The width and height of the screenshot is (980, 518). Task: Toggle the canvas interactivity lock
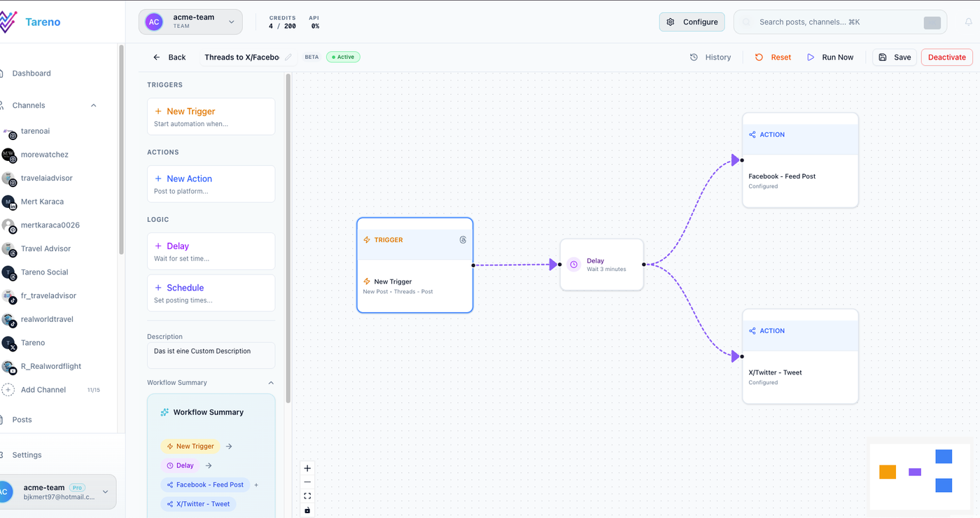pyautogui.click(x=307, y=510)
